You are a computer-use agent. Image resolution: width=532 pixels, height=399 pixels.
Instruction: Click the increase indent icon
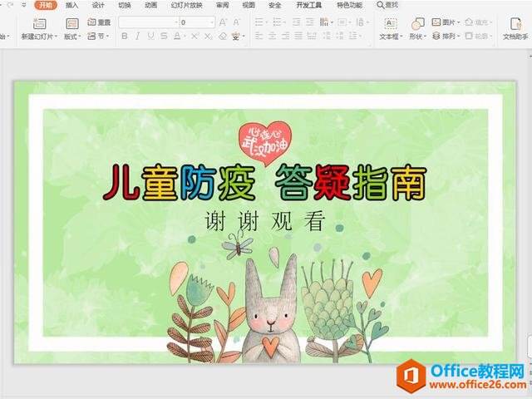pyautogui.click(x=310, y=22)
